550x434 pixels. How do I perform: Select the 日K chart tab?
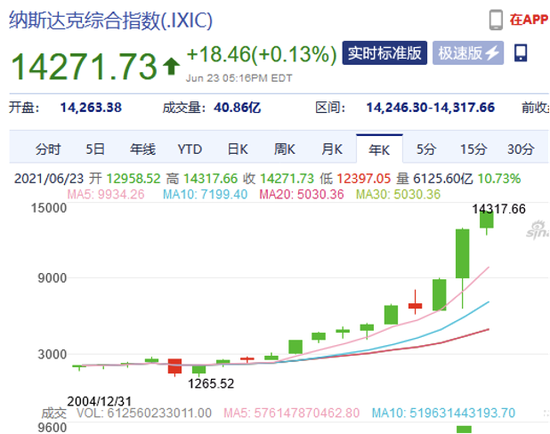[x=237, y=149]
